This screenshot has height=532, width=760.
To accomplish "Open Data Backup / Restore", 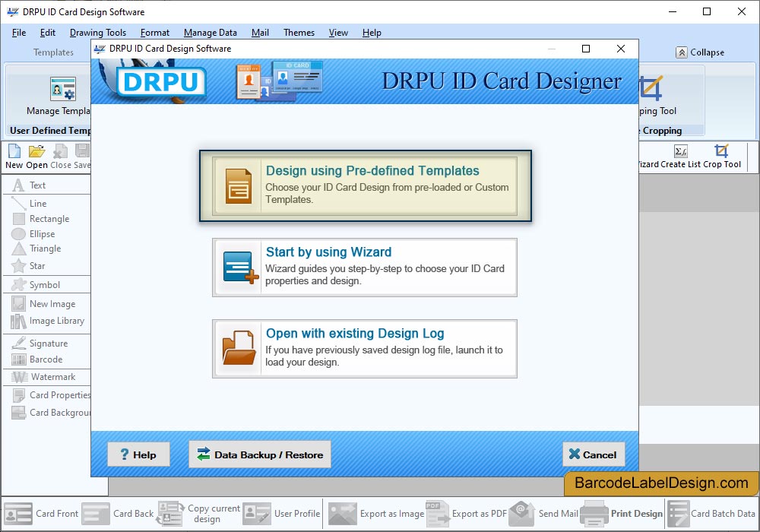I will (x=260, y=454).
